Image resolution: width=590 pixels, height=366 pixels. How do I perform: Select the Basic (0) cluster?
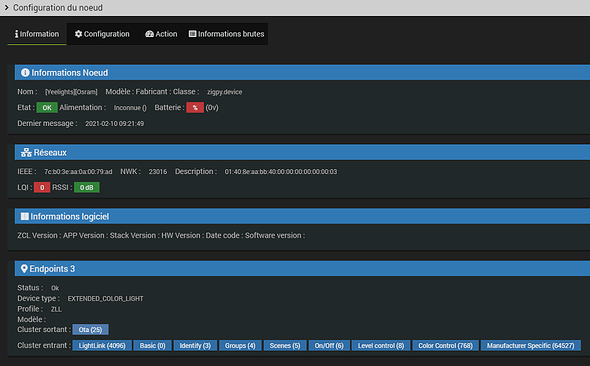tap(152, 345)
